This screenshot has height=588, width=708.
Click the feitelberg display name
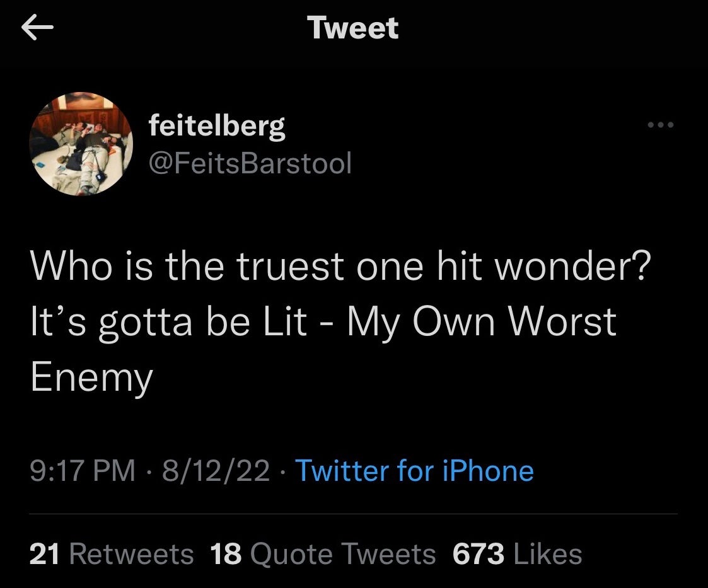pyautogui.click(x=216, y=126)
